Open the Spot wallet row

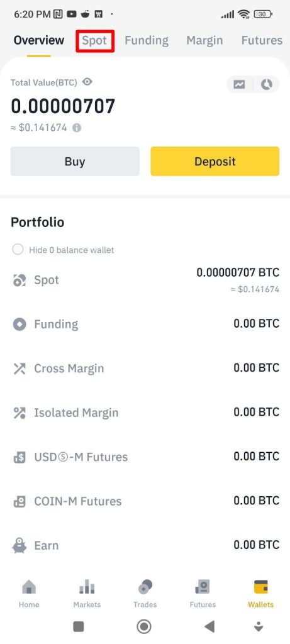[x=145, y=280]
